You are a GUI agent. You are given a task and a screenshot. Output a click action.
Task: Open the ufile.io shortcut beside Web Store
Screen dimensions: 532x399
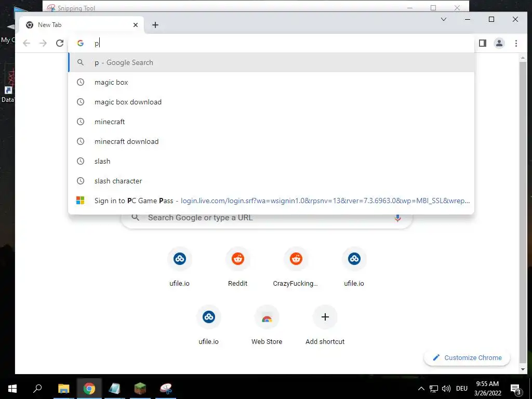tap(208, 325)
